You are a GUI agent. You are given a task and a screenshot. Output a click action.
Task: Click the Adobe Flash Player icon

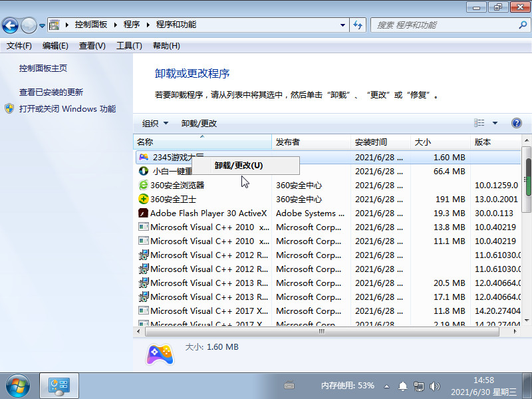[x=143, y=213]
